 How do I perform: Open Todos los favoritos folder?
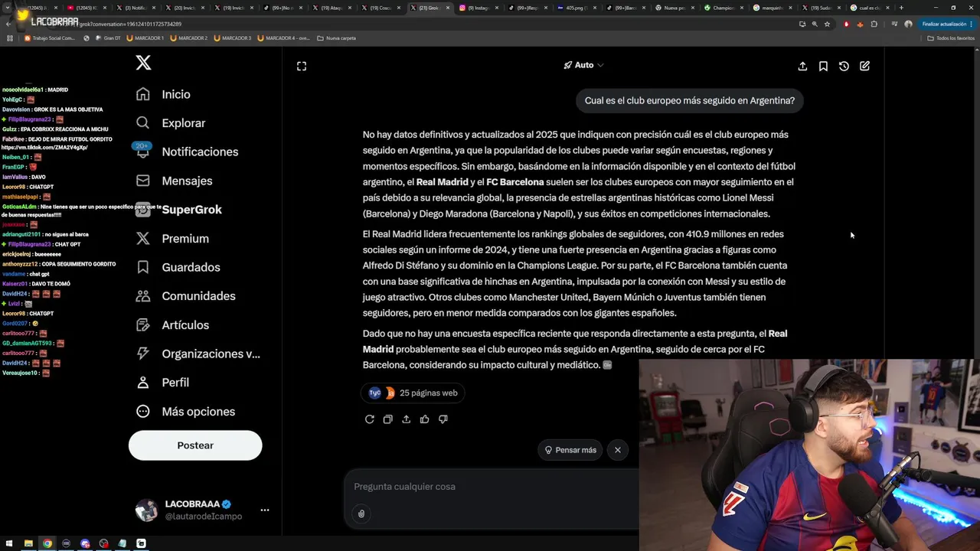pos(951,38)
